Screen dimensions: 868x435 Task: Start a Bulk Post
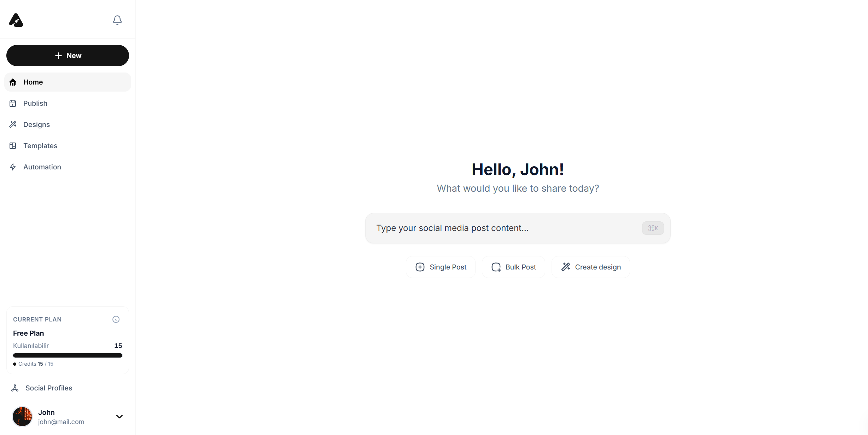pos(513,267)
